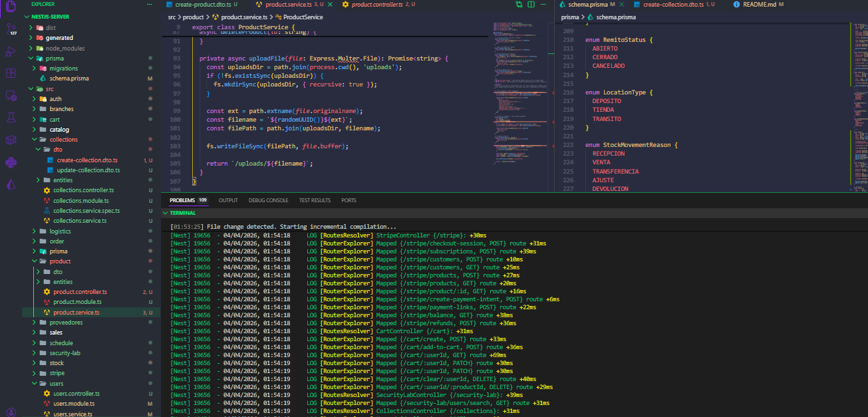The height and width of the screenshot is (417, 868).
Task: Switch to the OUTPUT panel tab
Action: [x=228, y=200]
